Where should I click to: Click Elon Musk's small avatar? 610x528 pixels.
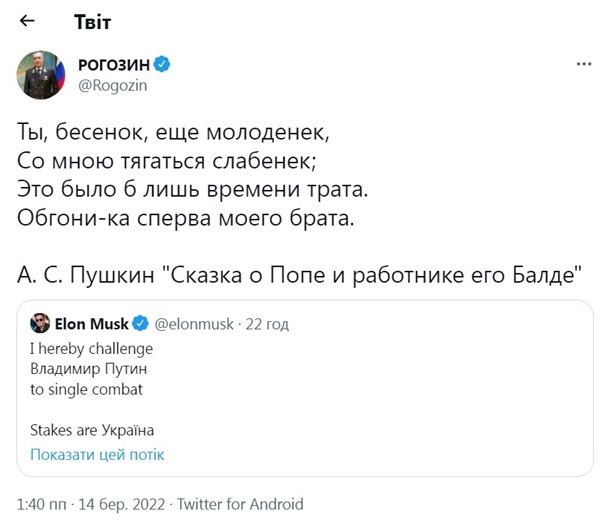pyautogui.click(x=40, y=323)
